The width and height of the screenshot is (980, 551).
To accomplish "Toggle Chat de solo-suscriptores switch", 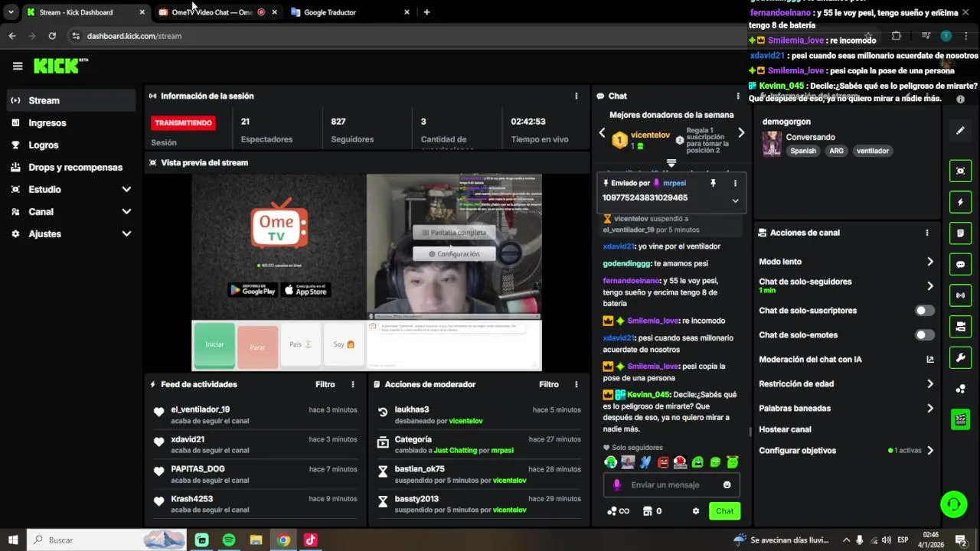I will (x=925, y=311).
